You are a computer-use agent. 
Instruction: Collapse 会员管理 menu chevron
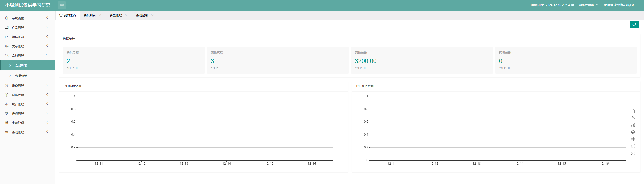click(47, 55)
